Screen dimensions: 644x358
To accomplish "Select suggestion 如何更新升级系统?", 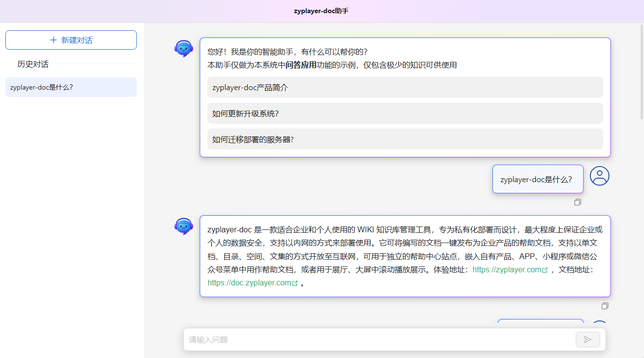I will [405, 113].
